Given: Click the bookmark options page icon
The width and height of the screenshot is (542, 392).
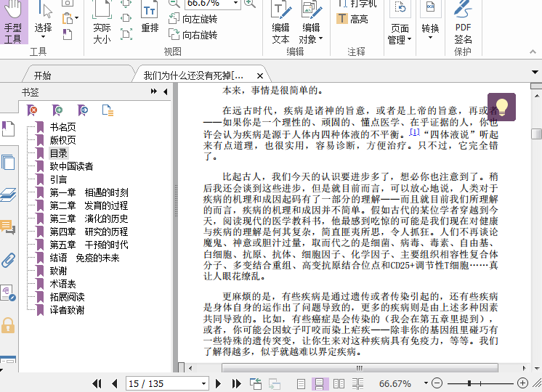Looking at the screenshot, I should (x=108, y=110).
